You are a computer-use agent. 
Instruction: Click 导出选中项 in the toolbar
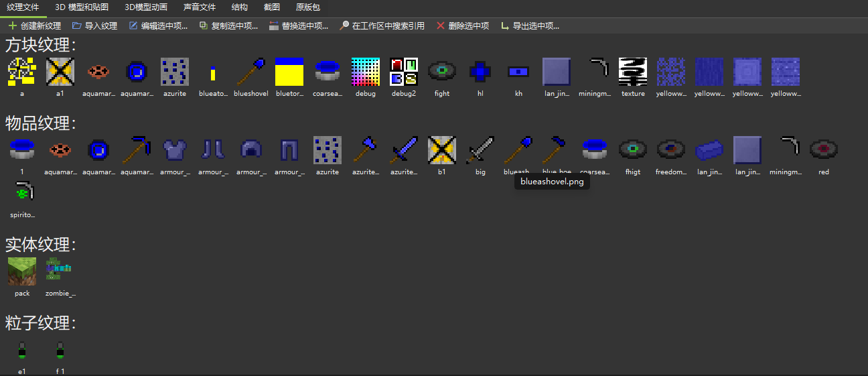point(530,26)
